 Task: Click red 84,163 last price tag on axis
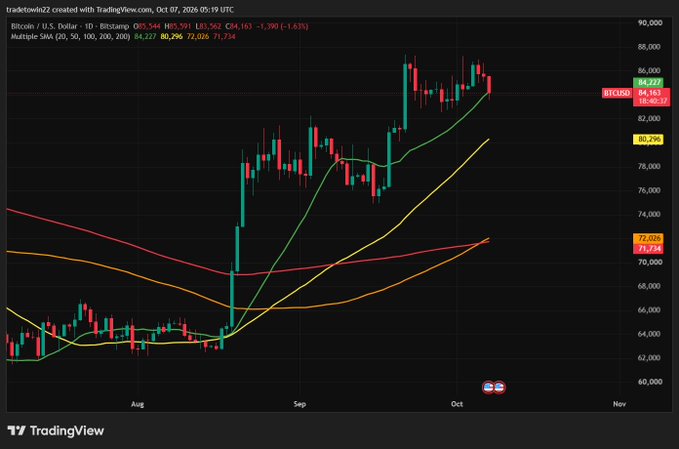(650, 93)
